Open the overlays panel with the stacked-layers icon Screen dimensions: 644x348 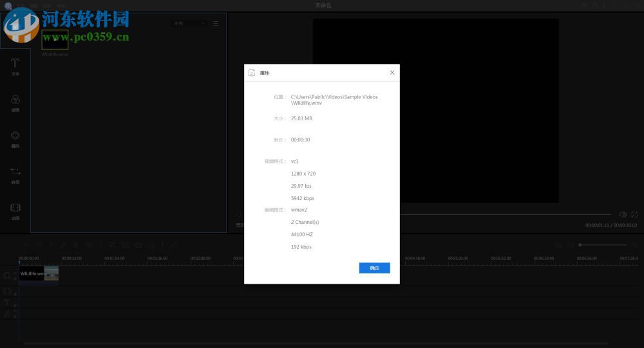coord(15,139)
